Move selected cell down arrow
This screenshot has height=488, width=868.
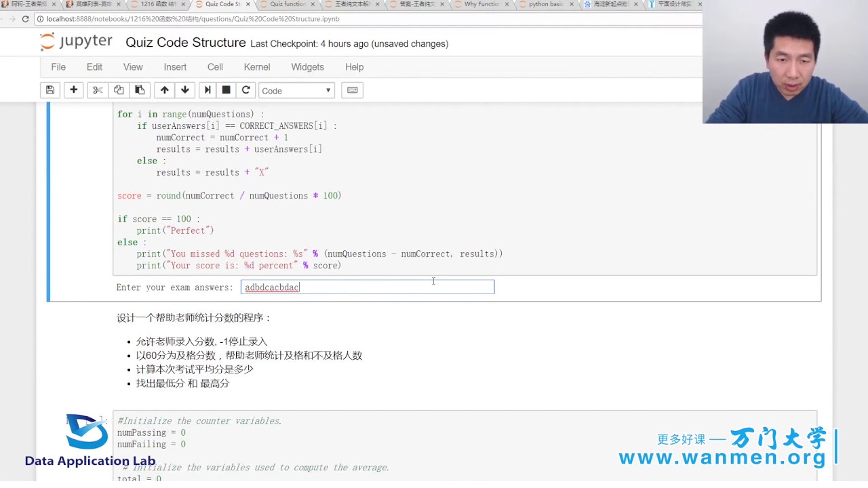pos(185,90)
